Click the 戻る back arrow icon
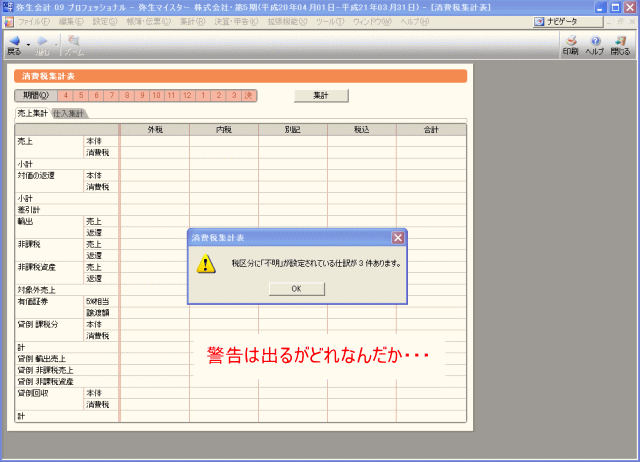The width and height of the screenshot is (640, 462). pos(15,41)
